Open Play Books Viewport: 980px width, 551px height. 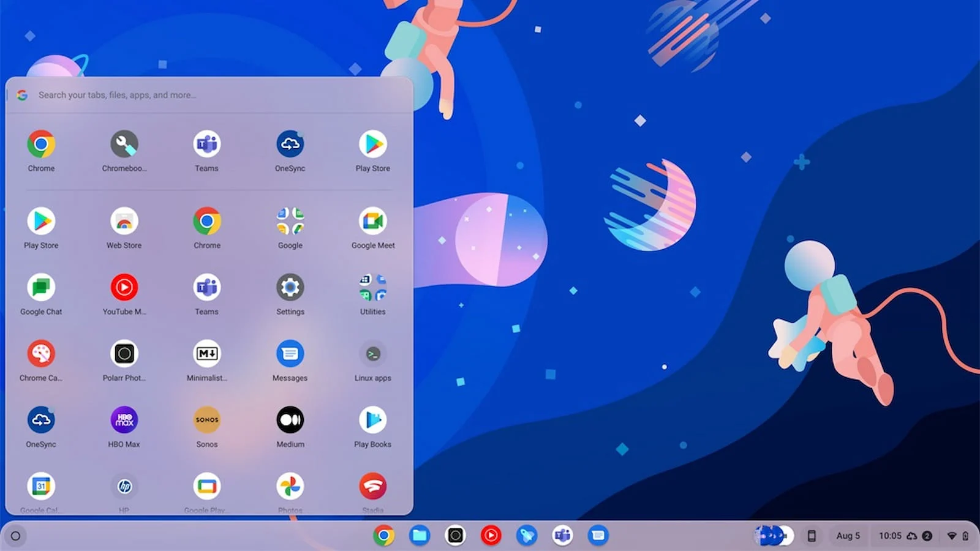[372, 420]
